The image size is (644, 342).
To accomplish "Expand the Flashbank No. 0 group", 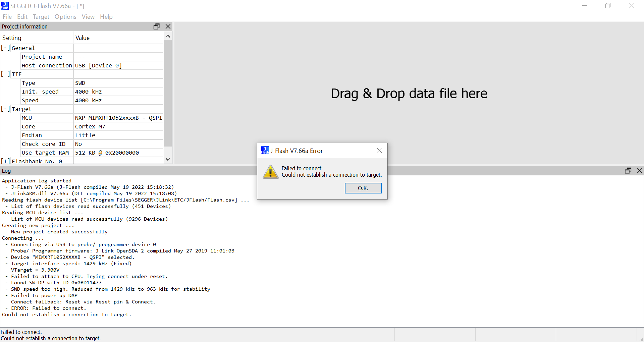I will tap(5, 161).
